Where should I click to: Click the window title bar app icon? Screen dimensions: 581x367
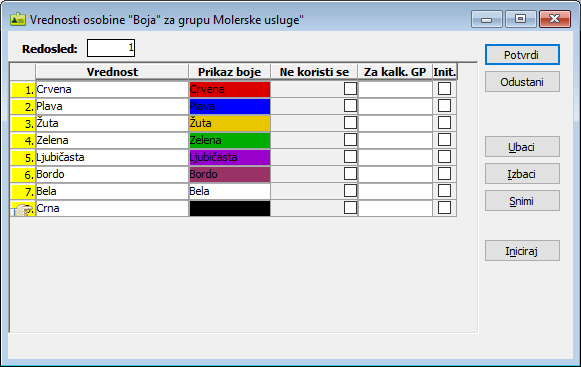point(17,19)
